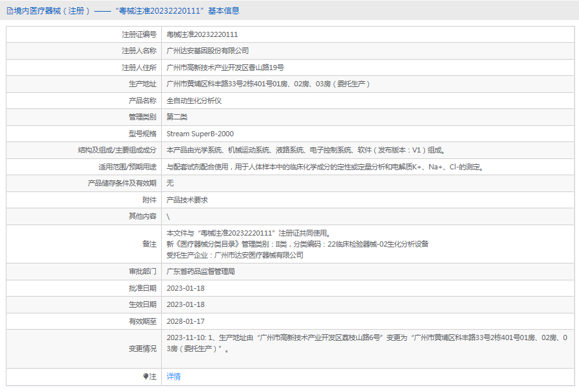Click the 附件 row label
The image size is (579, 392).
click(x=149, y=200)
